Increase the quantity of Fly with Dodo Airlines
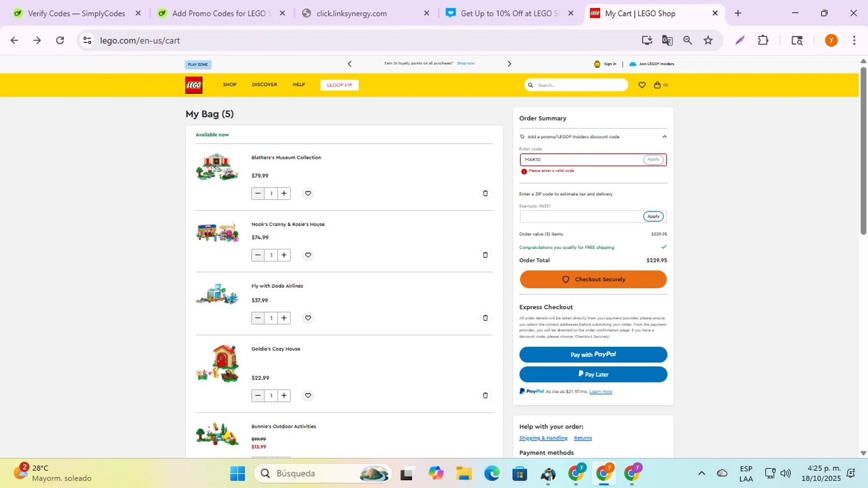Screen dimensions: 868x488 284,318
